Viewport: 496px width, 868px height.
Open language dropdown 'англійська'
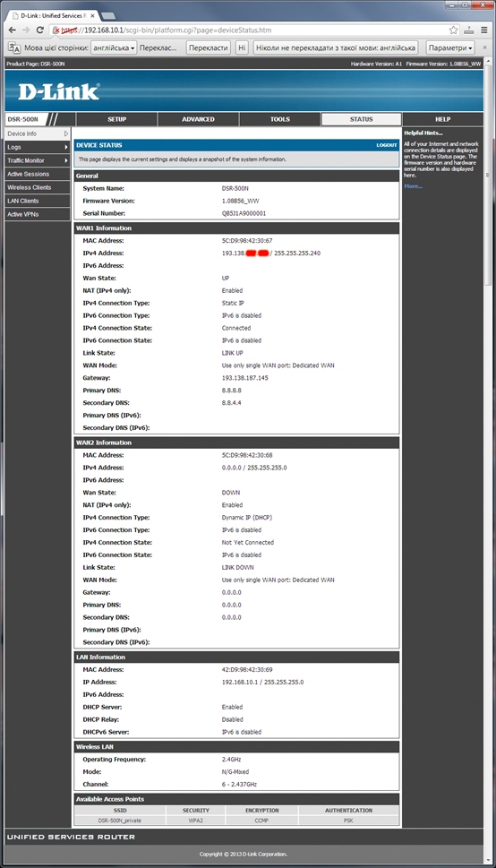pyautogui.click(x=114, y=48)
